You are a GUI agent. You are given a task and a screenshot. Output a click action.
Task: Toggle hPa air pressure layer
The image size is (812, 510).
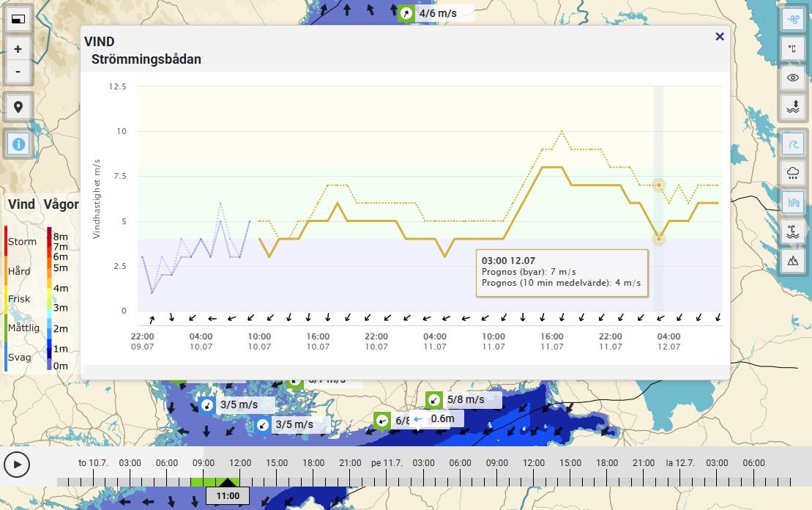[792, 202]
